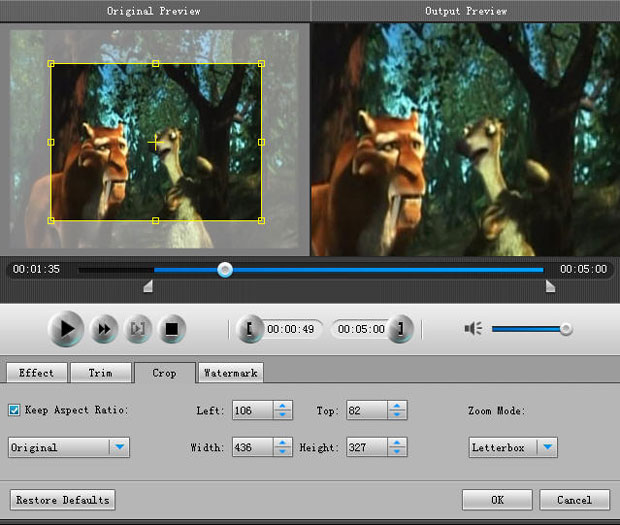620x525 pixels.
Task: Decrease the Height crop value
Action: point(397,451)
